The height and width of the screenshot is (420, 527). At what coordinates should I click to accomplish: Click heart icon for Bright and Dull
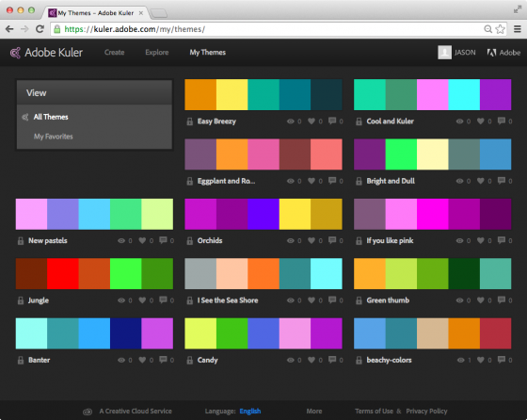pos(481,181)
